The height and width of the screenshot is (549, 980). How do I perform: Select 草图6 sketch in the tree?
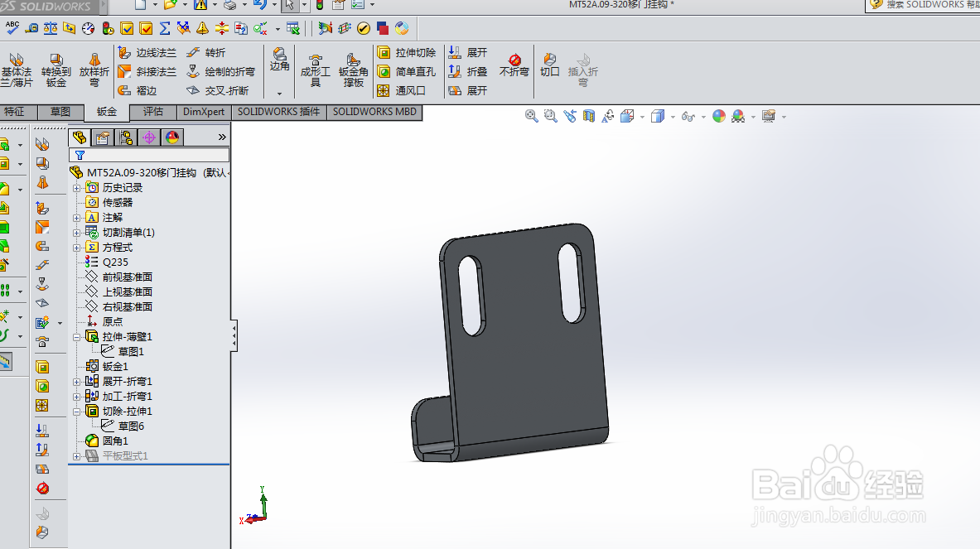(x=123, y=426)
